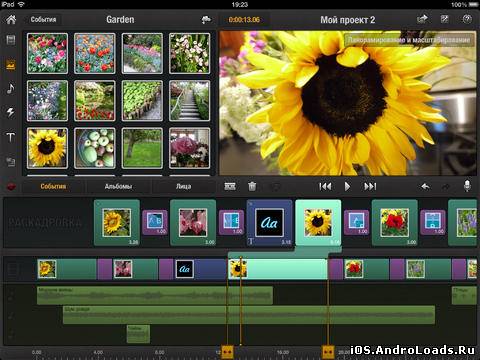Select the bowl of apples photo
480x360 pixels.
(x=95, y=148)
